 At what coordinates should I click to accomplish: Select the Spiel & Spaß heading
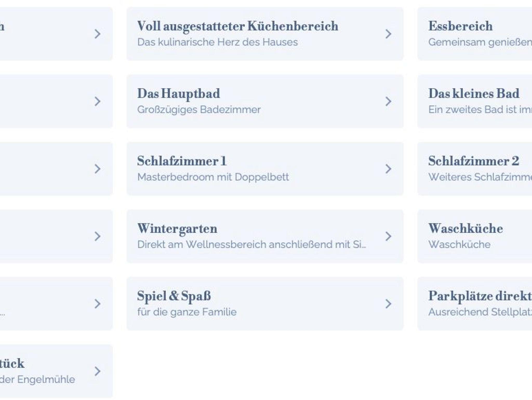point(174,296)
